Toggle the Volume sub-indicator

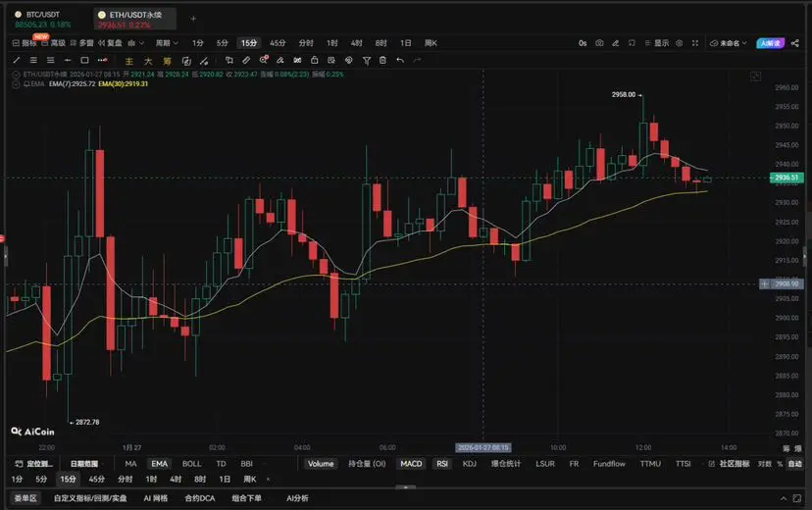click(x=321, y=463)
